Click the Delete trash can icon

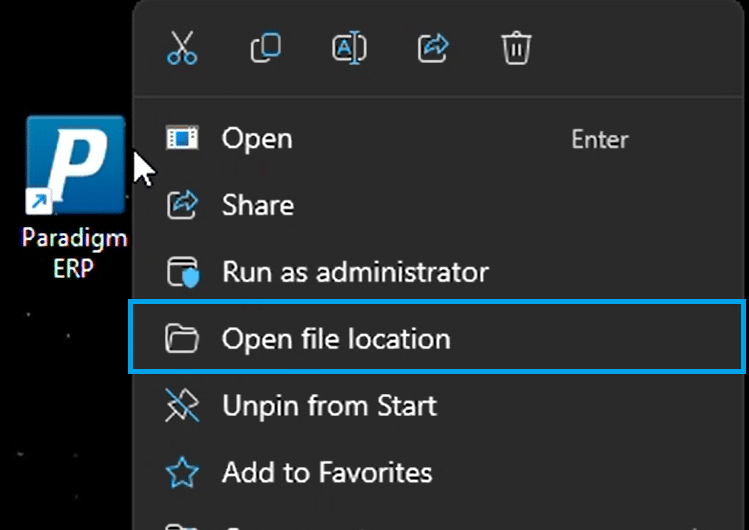(516, 48)
